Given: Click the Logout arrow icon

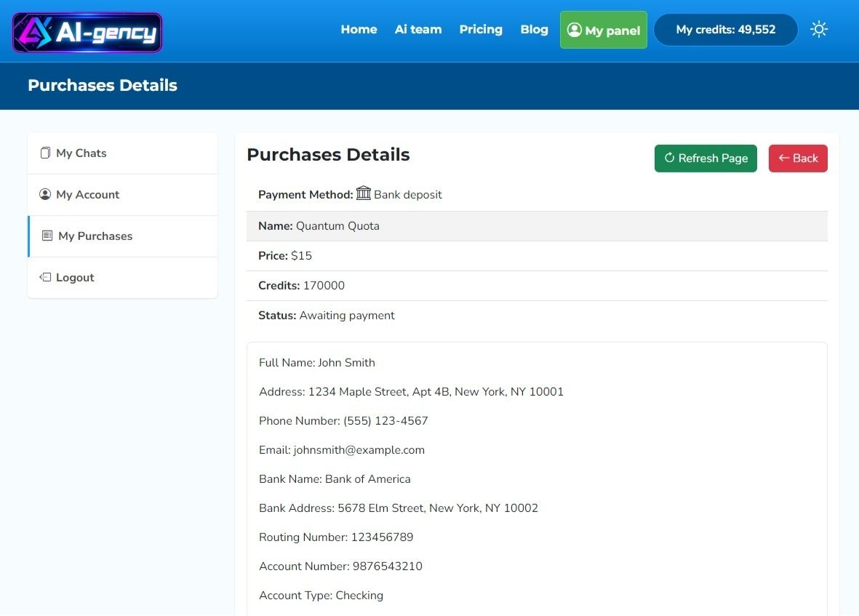Looking at the screenshot, I should 45,277.
